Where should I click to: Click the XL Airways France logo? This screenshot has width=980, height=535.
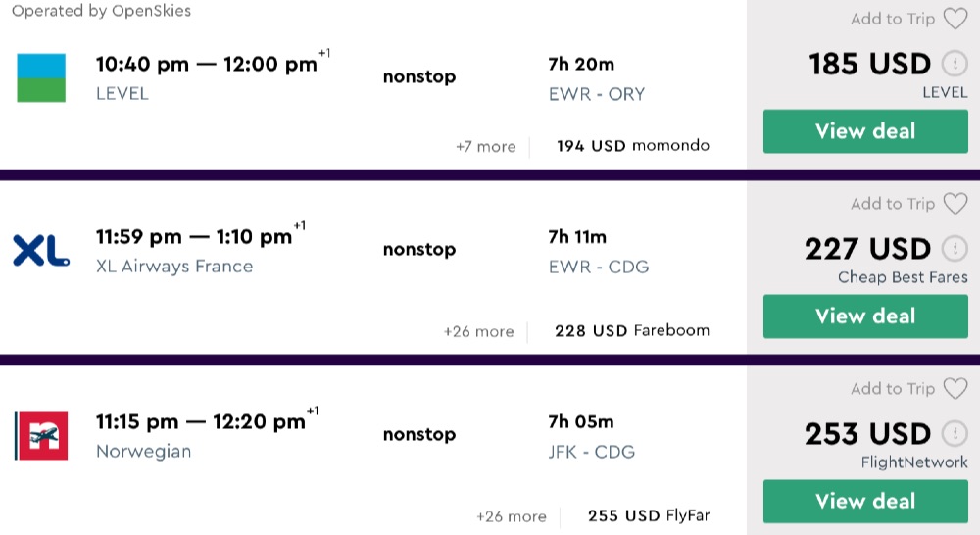coord(41,251)
